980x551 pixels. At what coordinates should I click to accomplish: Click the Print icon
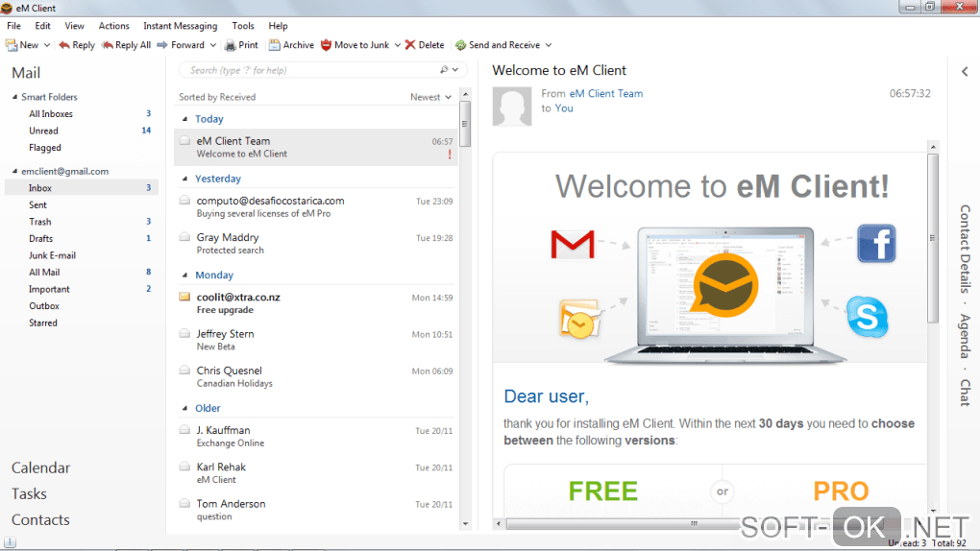[x=230, y=45]
